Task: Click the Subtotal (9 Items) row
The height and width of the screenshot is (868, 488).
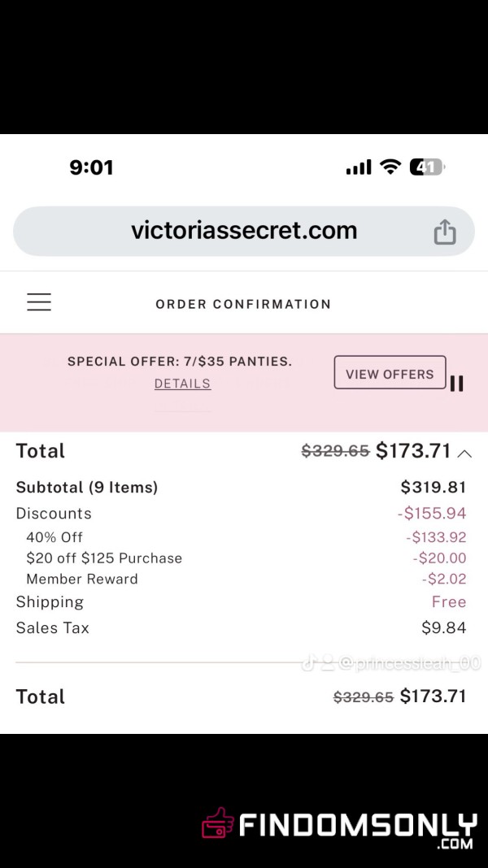Action: pos(241,487)
